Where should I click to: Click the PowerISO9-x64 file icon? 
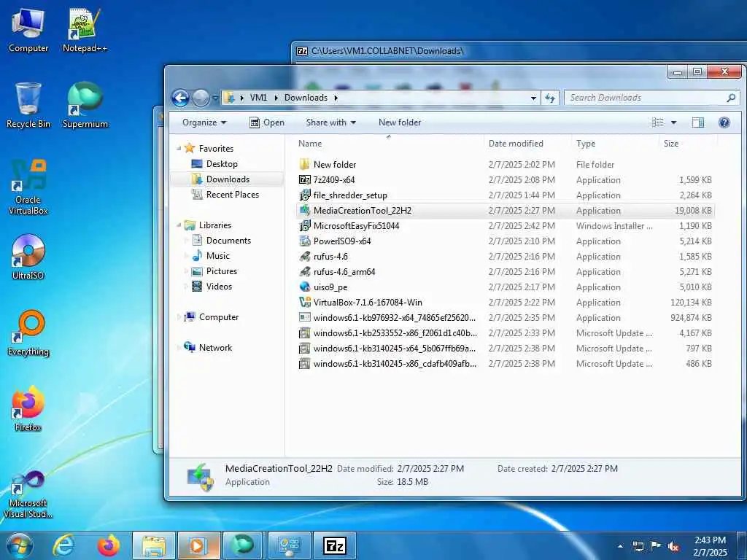[x=304, y=241]
